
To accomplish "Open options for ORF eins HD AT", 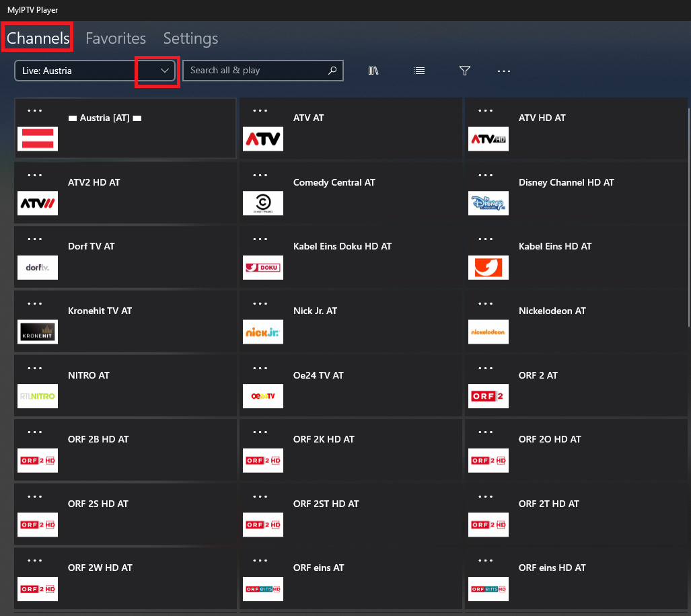I will click(486, 561).
